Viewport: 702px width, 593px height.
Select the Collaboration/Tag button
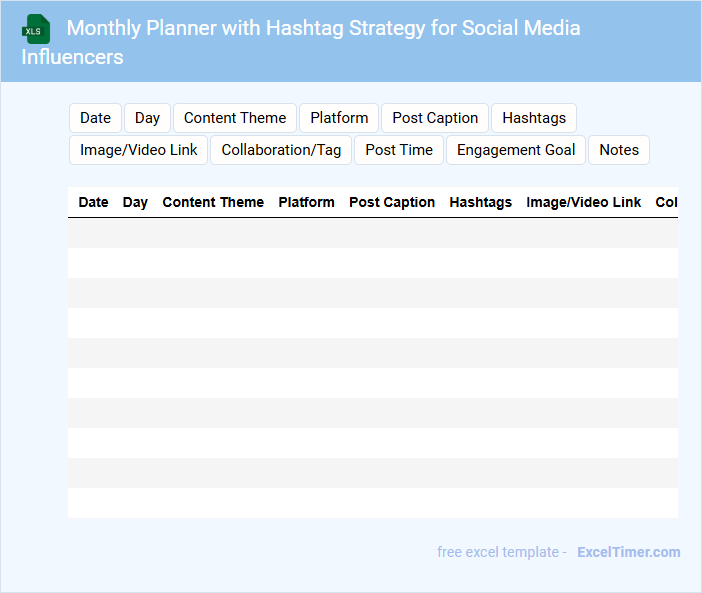281,150
